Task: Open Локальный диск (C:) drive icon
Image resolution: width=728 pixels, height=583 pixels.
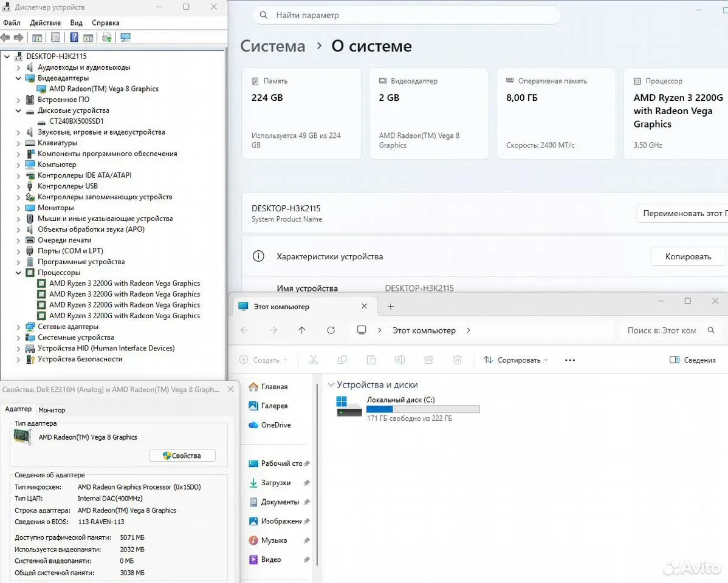Action: click(349, 406)
